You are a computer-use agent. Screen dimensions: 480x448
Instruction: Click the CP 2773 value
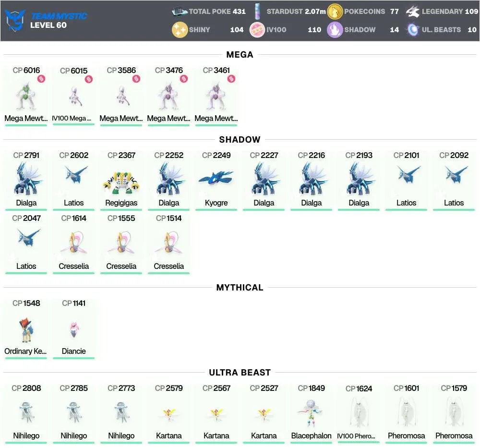pyautogui.click(x=121, y=388)
